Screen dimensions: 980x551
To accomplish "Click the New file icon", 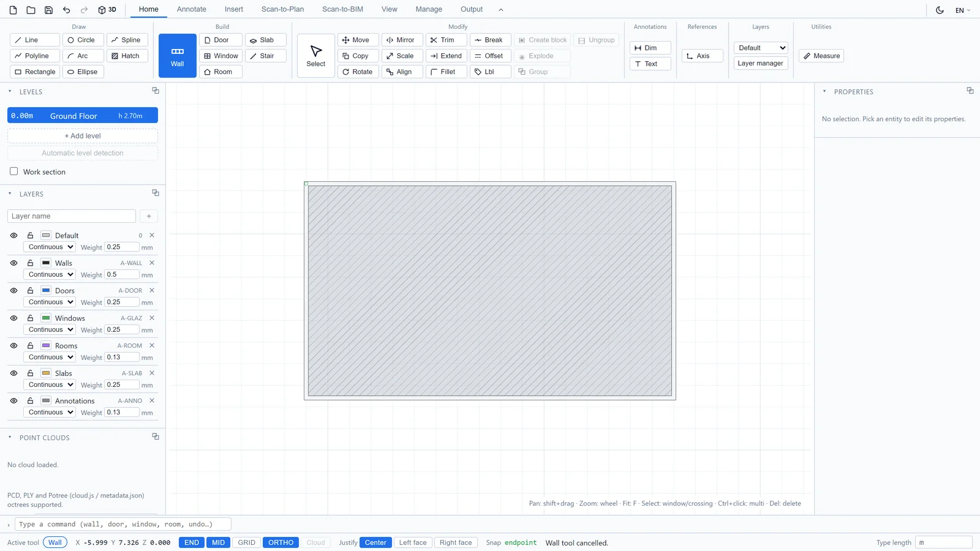I will 13,10.
